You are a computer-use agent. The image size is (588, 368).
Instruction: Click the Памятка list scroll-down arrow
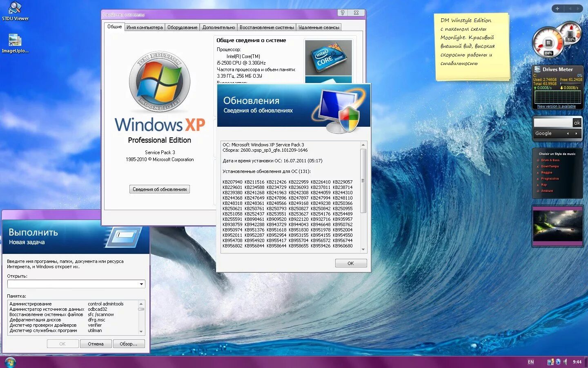point(141,332)
